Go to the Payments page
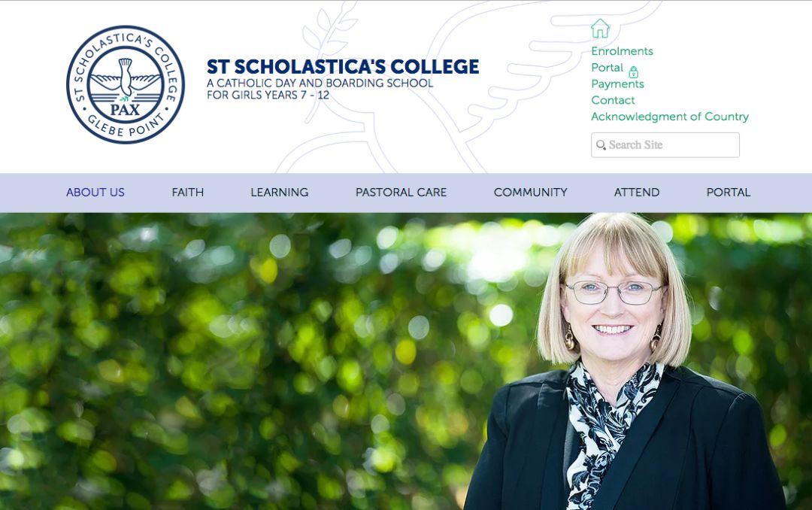 pyautogui.click(x=617, y=84)
